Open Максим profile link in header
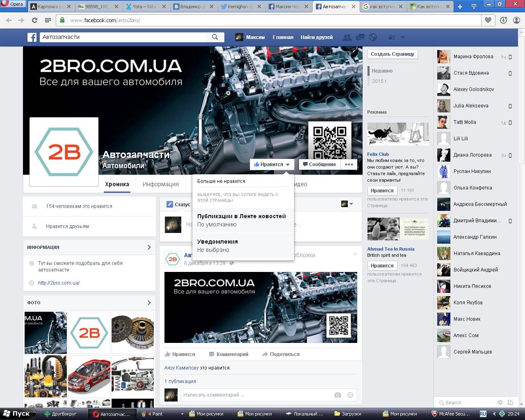Screen dimensions: 525x420 [x=250, y=37]
